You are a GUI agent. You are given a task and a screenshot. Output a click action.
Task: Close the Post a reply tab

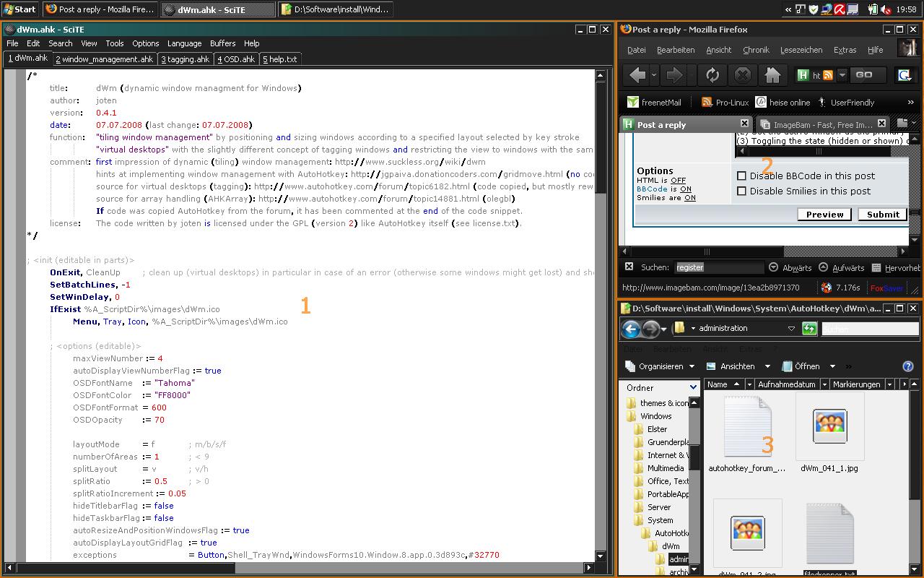pyautogui.click(x=744, y=124)
